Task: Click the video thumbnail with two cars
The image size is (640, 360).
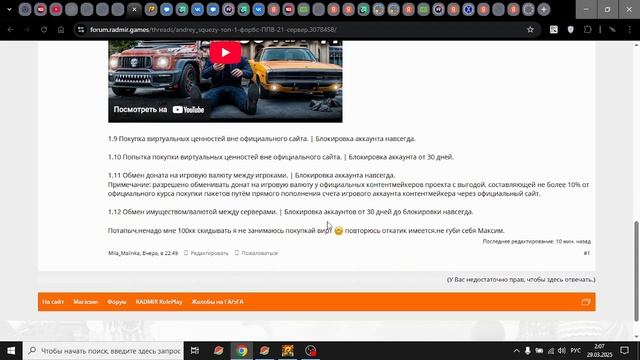Action: [x=225, y=81]
